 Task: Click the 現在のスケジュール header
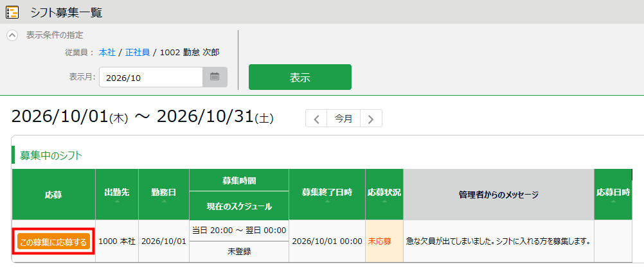point(239,206)
